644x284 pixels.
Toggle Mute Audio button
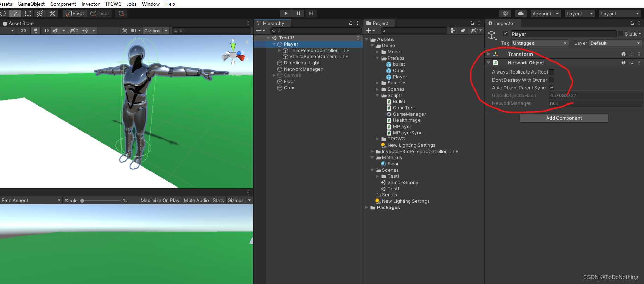[196, 200]
